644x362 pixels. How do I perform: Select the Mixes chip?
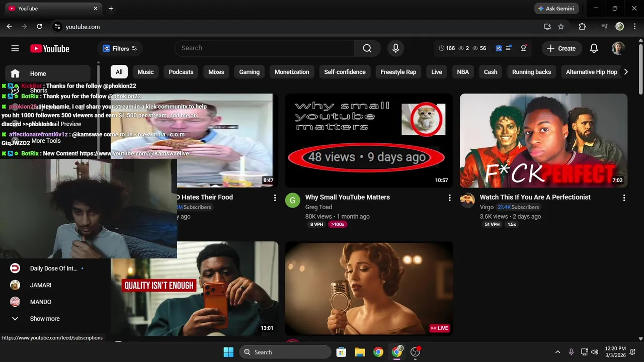click(216, 72)
